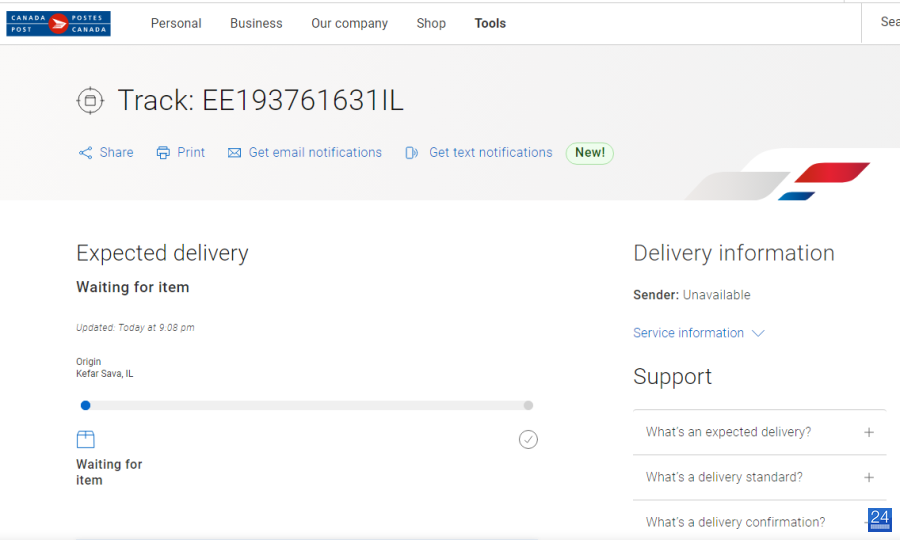Open the Personal menu
900x540 pixels.
click(176, 24)
